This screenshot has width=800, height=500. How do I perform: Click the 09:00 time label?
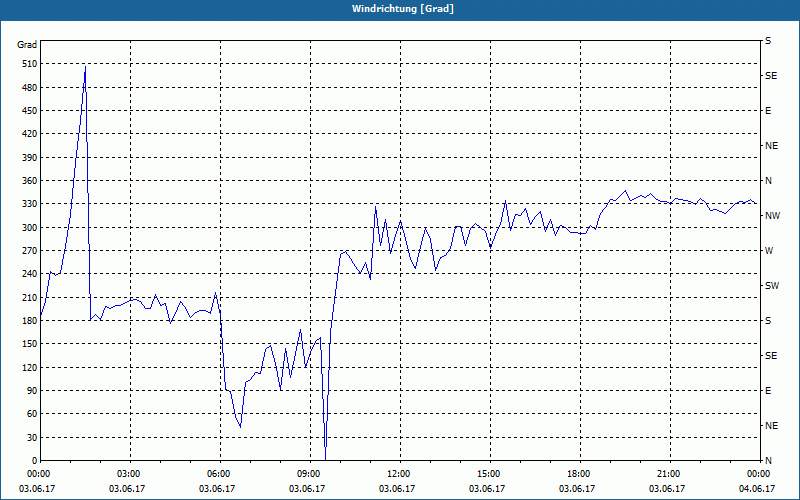[x=307, y=474]
